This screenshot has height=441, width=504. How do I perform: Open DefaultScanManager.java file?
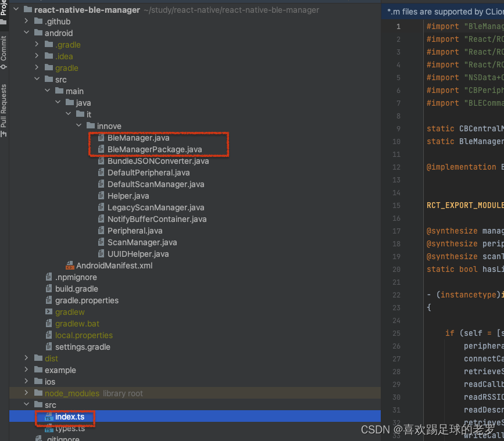[156, 184]
